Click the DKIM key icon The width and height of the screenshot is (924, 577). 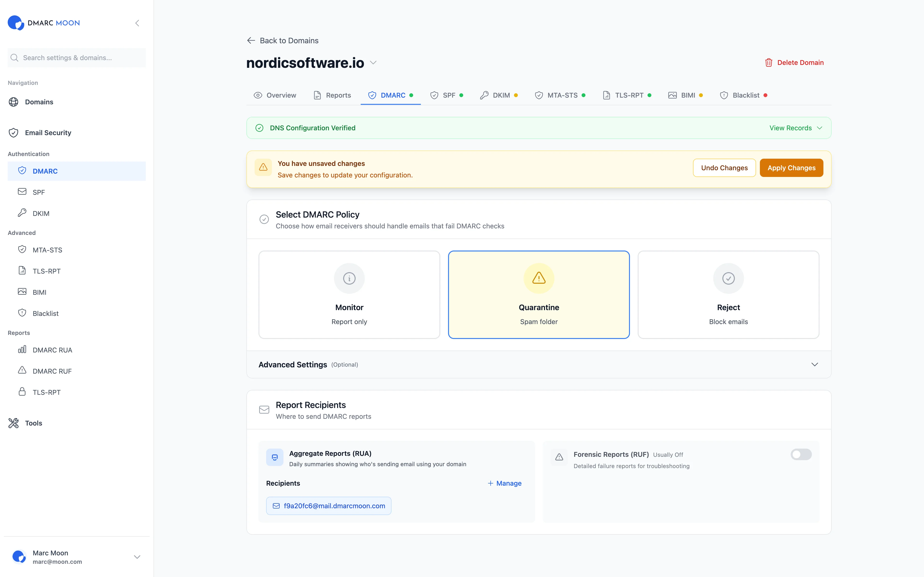click(22, 213)
